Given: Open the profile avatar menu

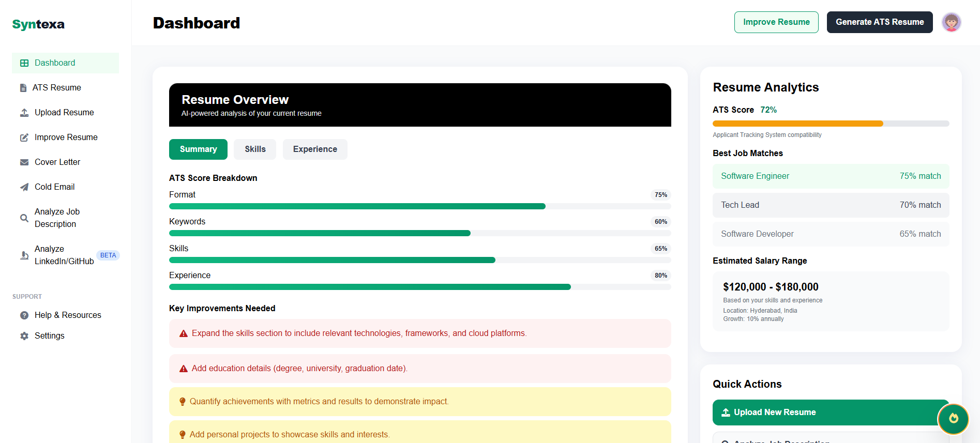Looking at the screenshot, I should click(x=951, y=22).
